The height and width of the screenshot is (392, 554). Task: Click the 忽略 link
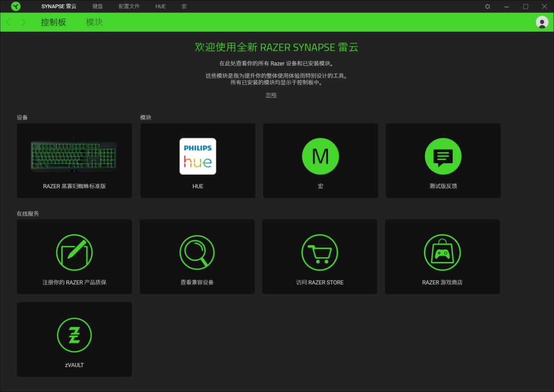click(x=271, y=95)
